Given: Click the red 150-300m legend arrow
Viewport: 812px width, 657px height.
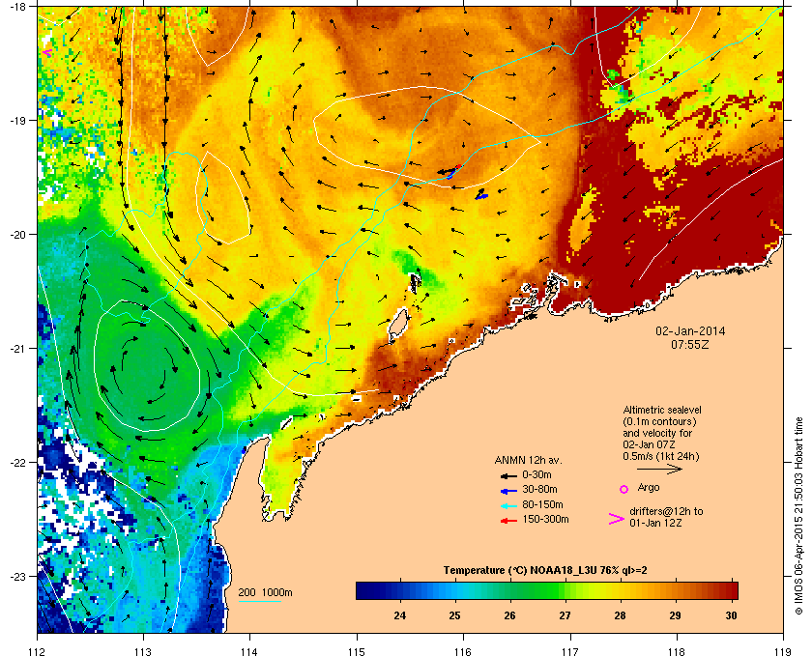Looking at the screenshot, I should (x=508, y=521).
